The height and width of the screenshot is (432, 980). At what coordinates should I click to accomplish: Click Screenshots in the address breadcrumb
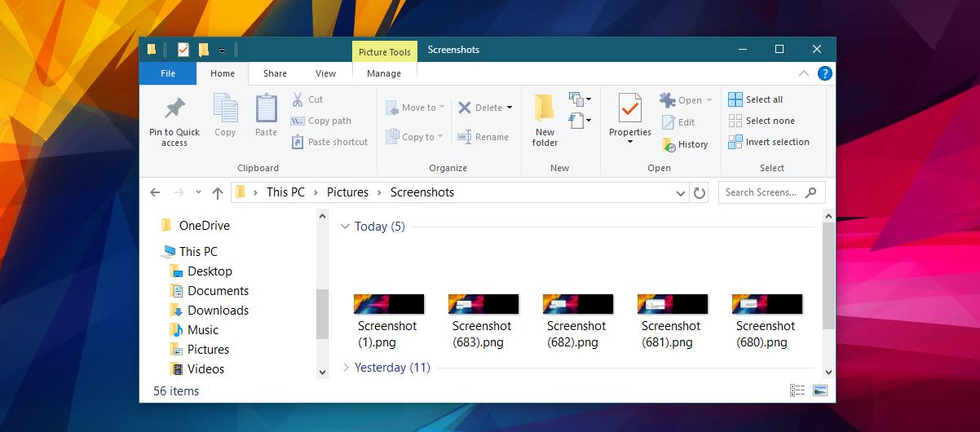[422, 192]
